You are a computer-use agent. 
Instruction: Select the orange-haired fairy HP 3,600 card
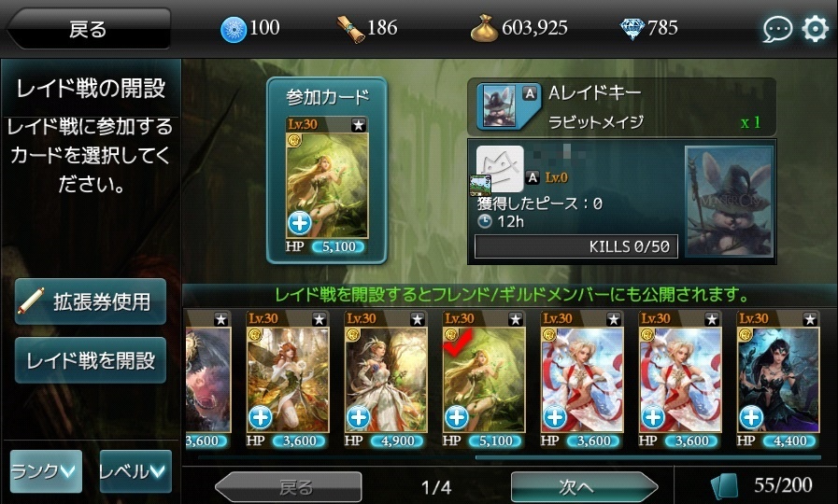pos(288,380)
